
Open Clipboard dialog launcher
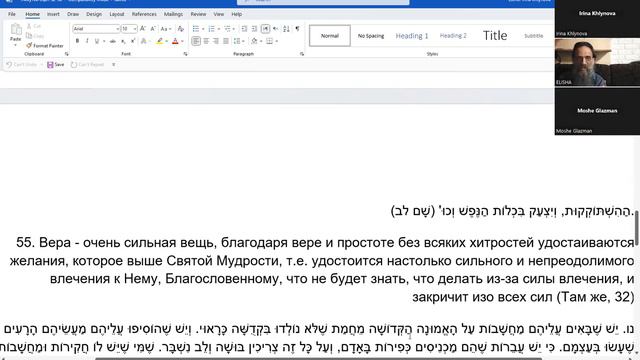[67, 54]
